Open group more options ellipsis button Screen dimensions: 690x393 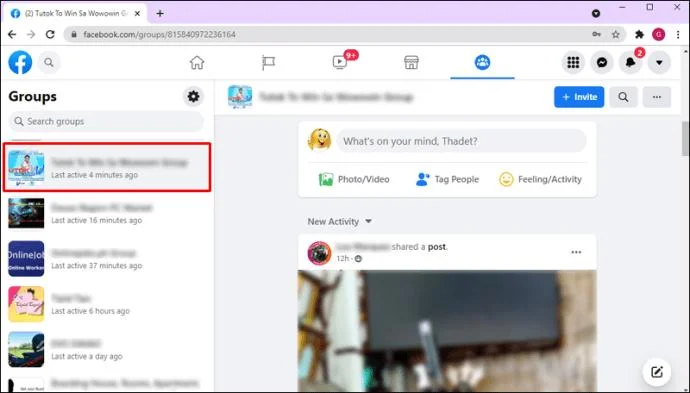coord(657,97)
